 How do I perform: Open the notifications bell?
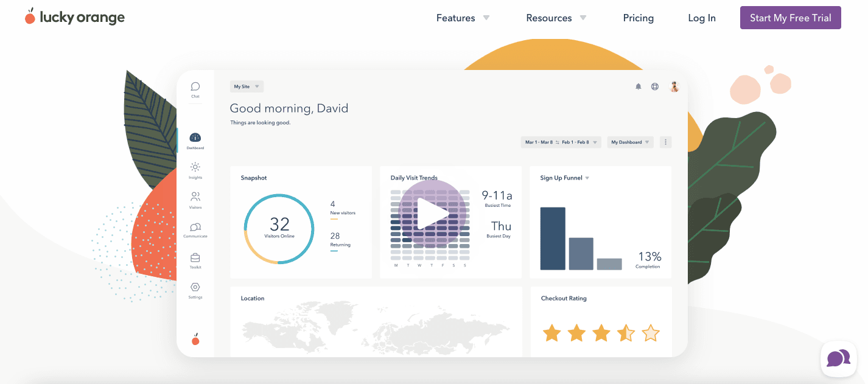pos(639,86)
